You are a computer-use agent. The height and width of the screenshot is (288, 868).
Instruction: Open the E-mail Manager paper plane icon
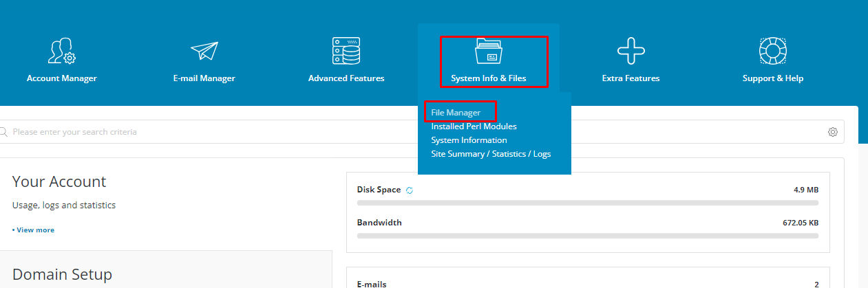[204, 51]
